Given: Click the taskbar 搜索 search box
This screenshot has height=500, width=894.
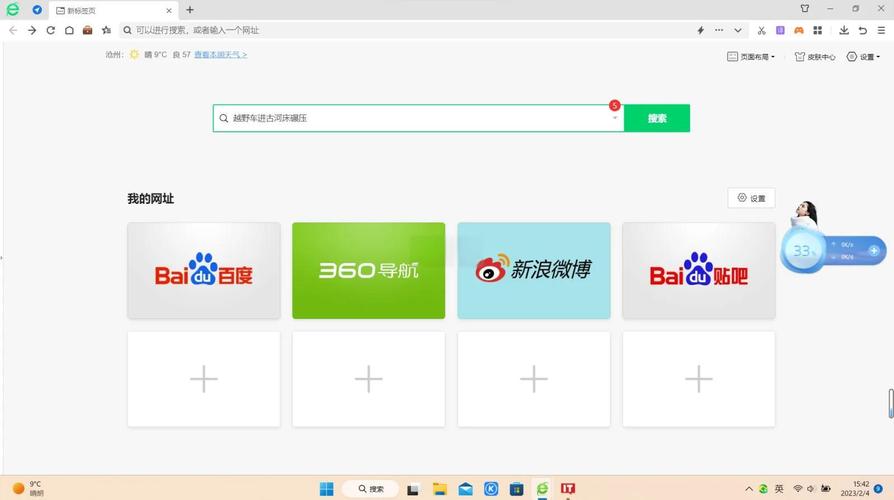Looking at the screenshot, I should 371,489.
